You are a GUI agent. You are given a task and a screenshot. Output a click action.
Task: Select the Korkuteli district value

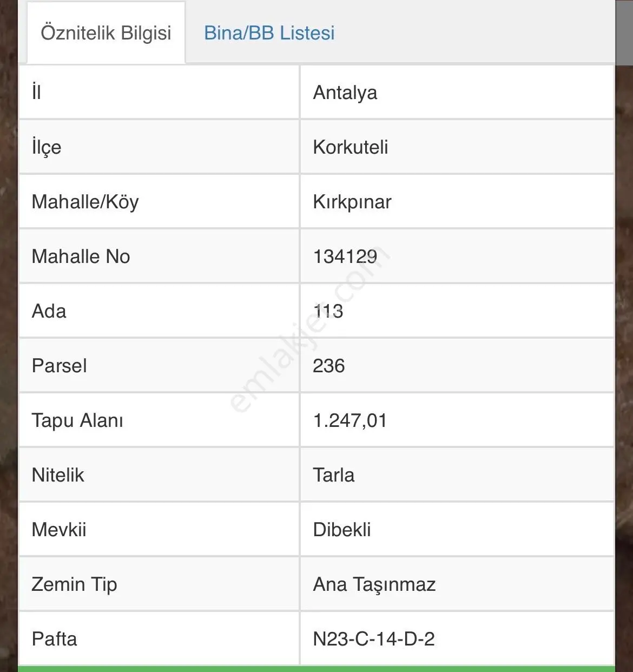pos(351,147)
